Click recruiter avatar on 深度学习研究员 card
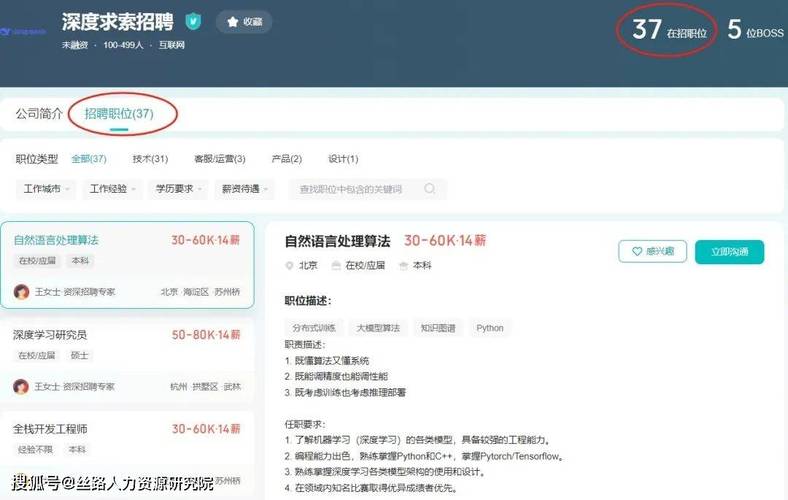This screenshot has height=500, width=788. [x=21, y=386]
